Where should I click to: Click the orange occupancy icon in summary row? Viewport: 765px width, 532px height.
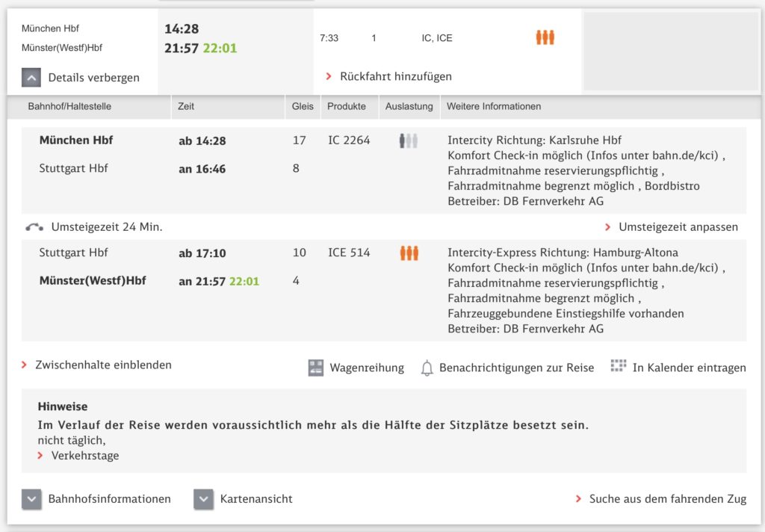click(545, 37)
